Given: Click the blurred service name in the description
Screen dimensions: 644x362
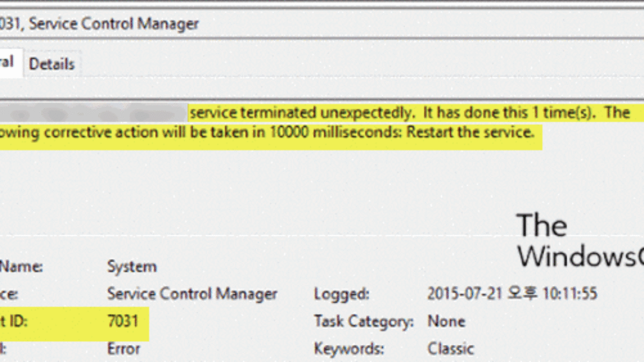Looking at the screenshot, I should click(x=94, y=113).
